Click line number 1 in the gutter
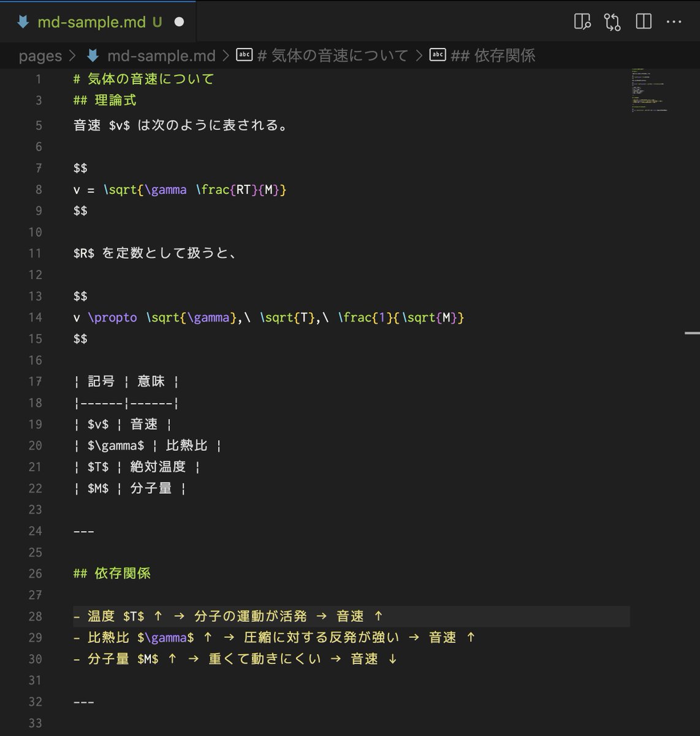Image resolution: width=700 pixels, height=736 pixels. coord(39,79)
